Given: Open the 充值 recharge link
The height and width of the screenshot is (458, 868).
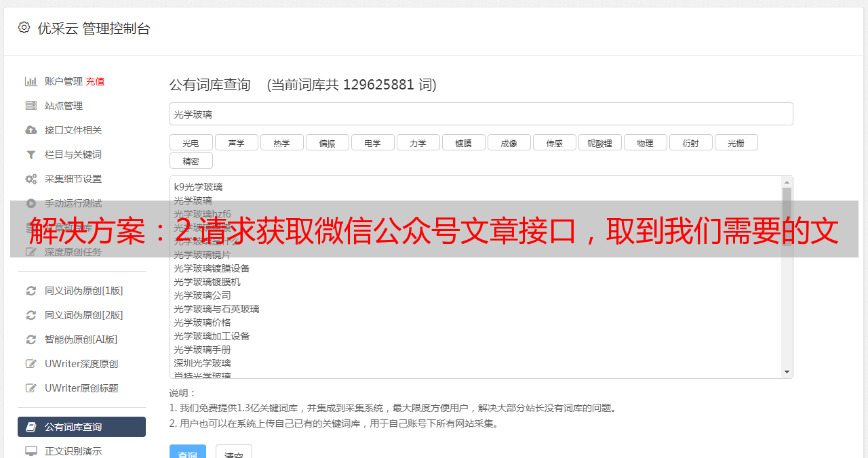Looking at the screenshot, I should 95,81.
